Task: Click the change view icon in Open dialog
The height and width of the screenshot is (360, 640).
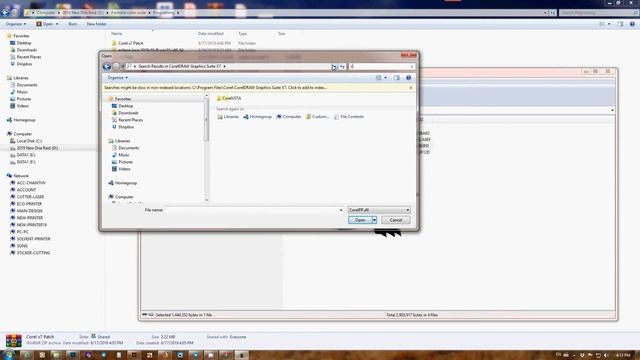Action: click(378, 78)
